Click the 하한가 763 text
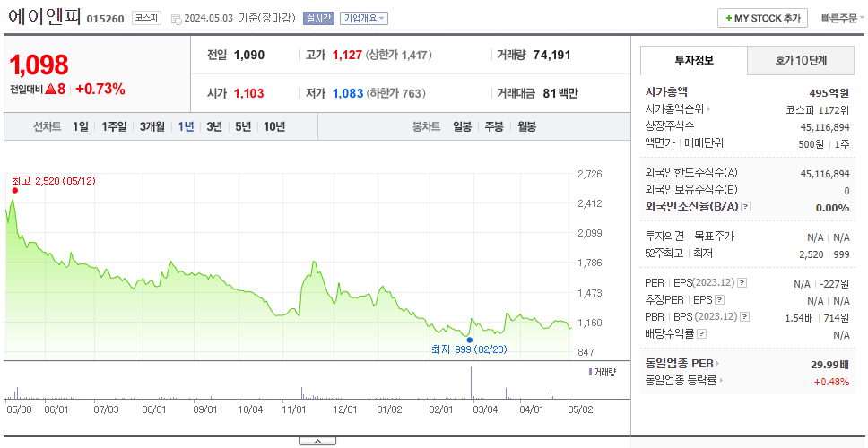 [x=395, y=93]
